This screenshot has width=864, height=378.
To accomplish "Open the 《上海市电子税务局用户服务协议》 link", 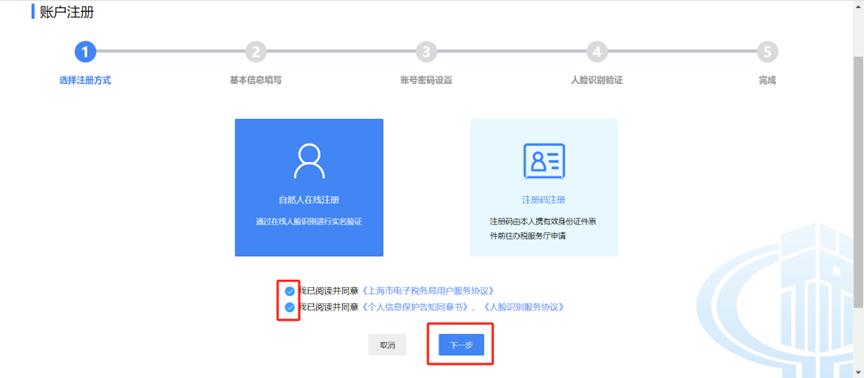I will point(427,291).
